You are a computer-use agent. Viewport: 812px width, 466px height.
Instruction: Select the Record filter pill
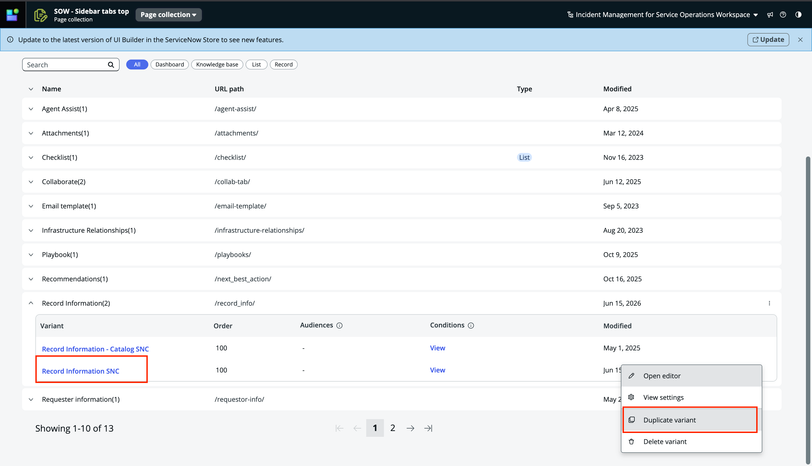(x=283, y=65)
